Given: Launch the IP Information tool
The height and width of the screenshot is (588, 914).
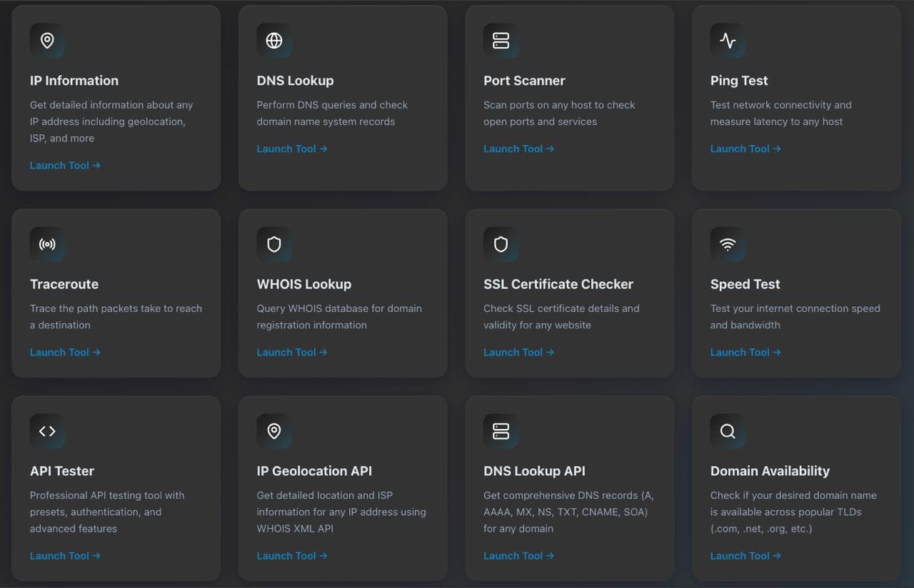Looking at the screenshot, I should coord(65,165).
